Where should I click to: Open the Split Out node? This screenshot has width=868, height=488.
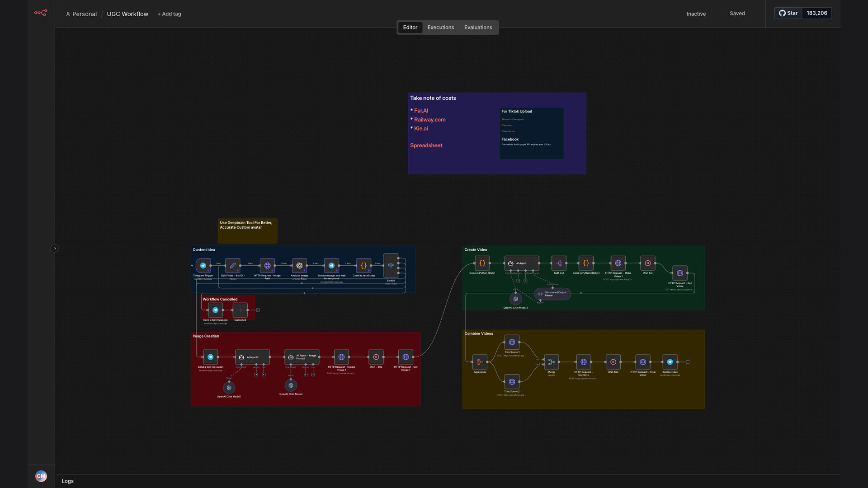pos(559,263)
